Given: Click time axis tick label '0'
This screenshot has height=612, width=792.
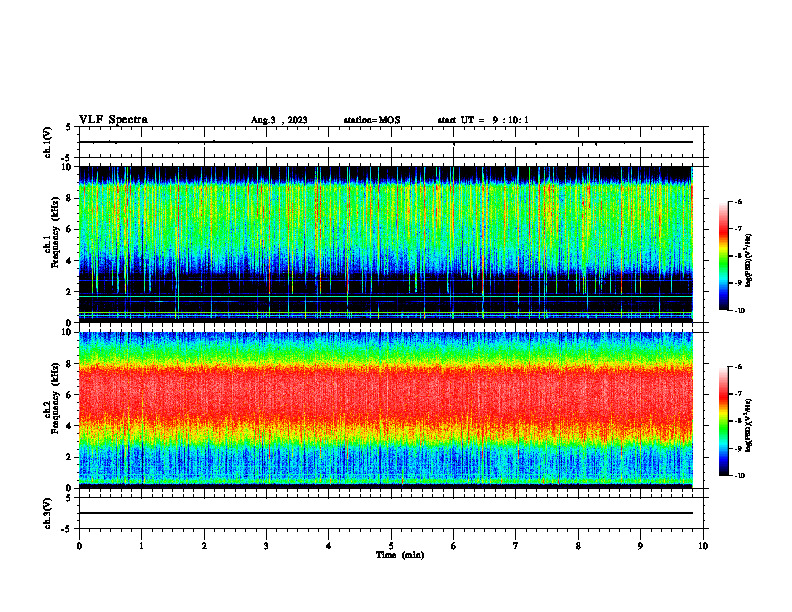Looking at the screenshot, I should 79,546.
